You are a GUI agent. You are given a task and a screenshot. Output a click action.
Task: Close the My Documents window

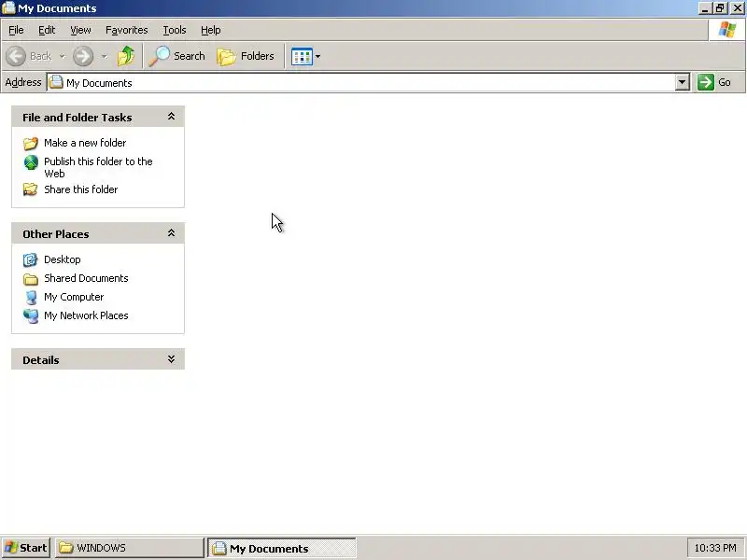(737, 8)
